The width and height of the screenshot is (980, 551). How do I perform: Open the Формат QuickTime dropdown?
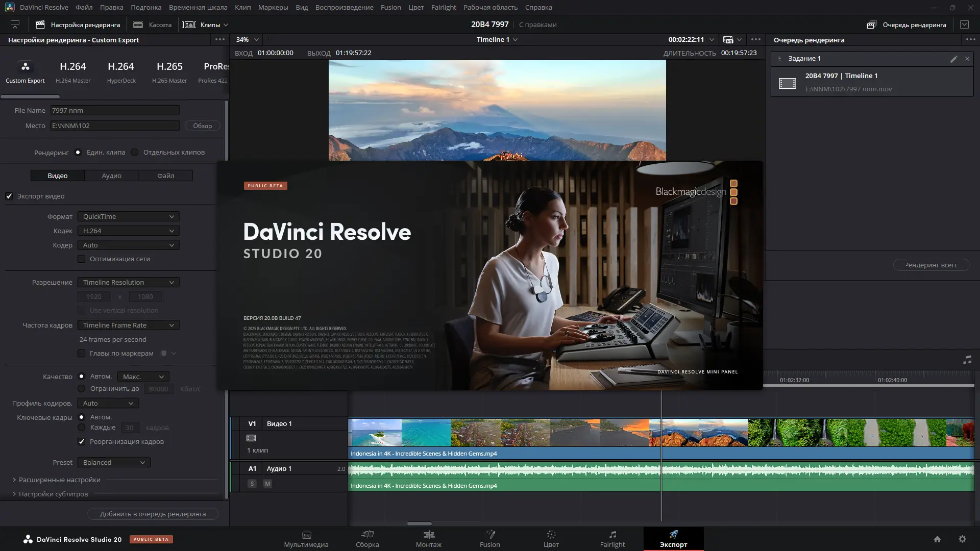(129, 217)
